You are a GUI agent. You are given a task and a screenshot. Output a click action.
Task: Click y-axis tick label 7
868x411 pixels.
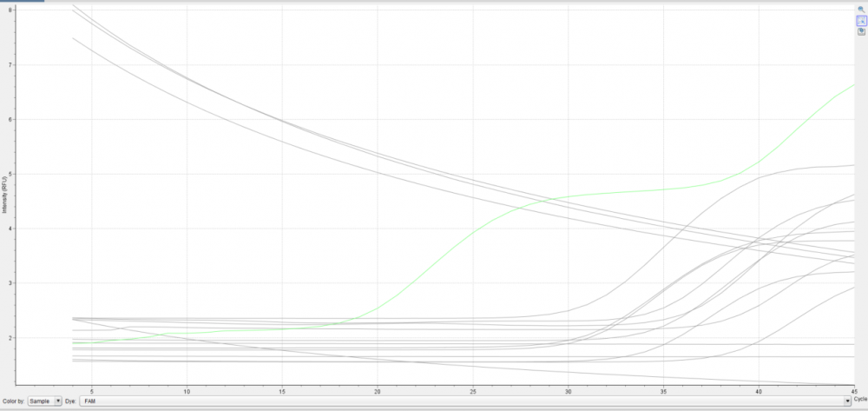click(10, 64)
